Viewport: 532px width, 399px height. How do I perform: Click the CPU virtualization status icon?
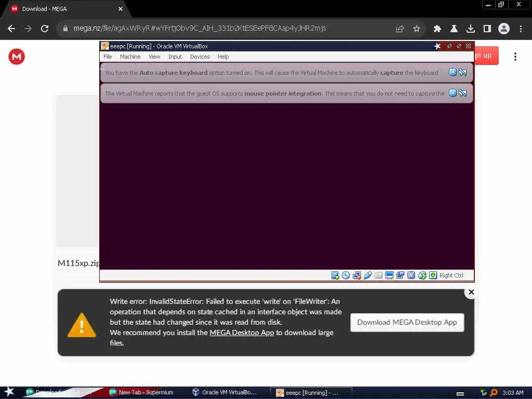pos(411,275)
